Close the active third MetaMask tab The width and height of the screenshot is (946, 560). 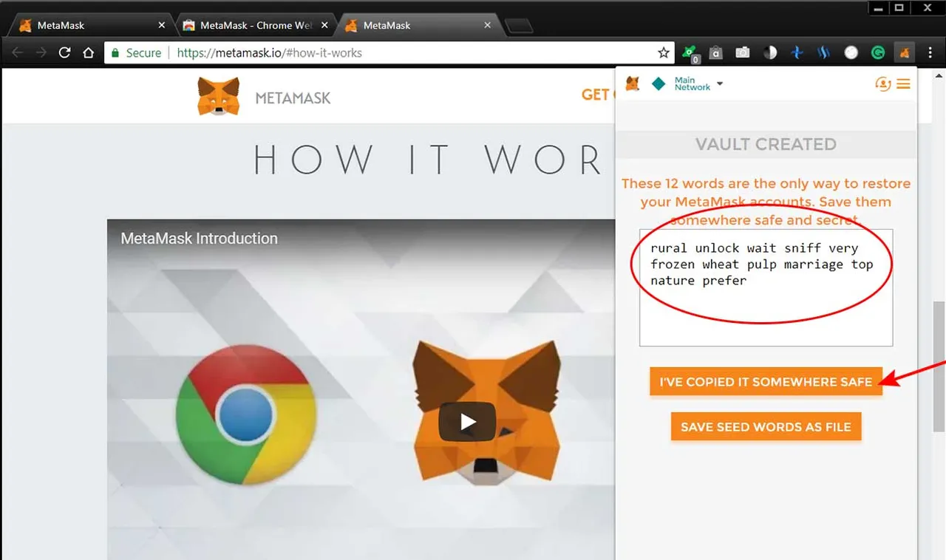487,25
